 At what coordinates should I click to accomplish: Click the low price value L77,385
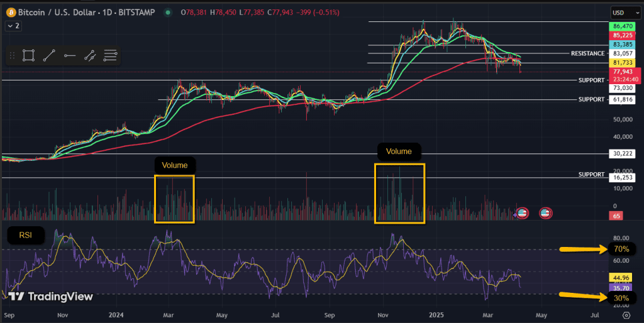pyautogui.click(x=252, y=13)
